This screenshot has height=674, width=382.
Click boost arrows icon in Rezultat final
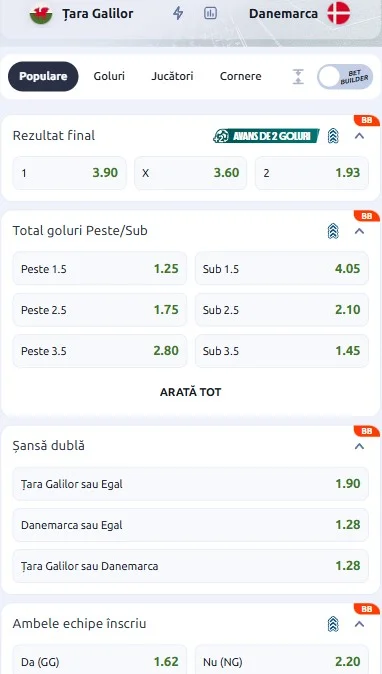click(x=333, y=136)
